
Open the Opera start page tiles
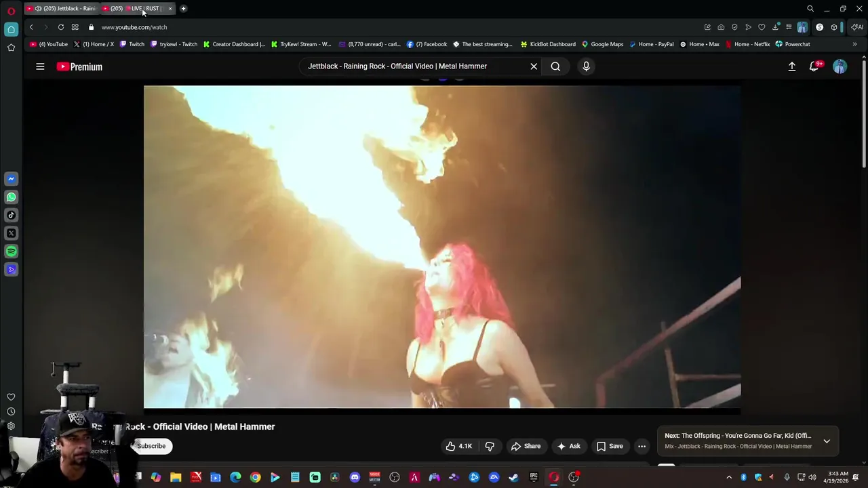[x=75, y=27]
